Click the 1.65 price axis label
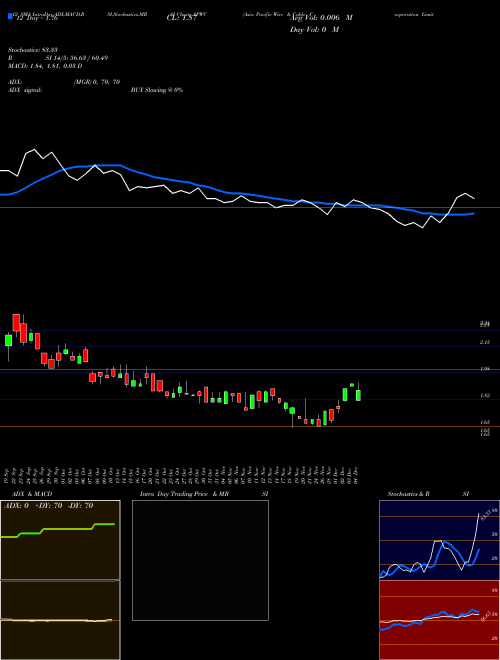 (485, 422)
